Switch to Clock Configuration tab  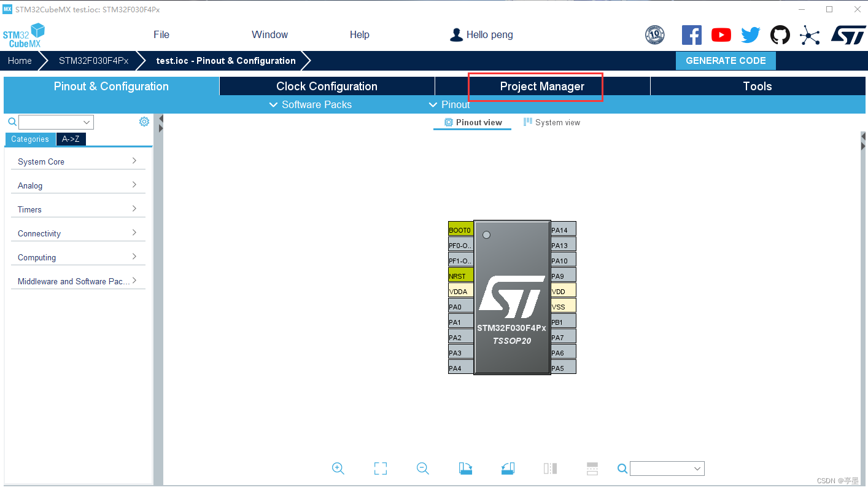click(327, 87)
